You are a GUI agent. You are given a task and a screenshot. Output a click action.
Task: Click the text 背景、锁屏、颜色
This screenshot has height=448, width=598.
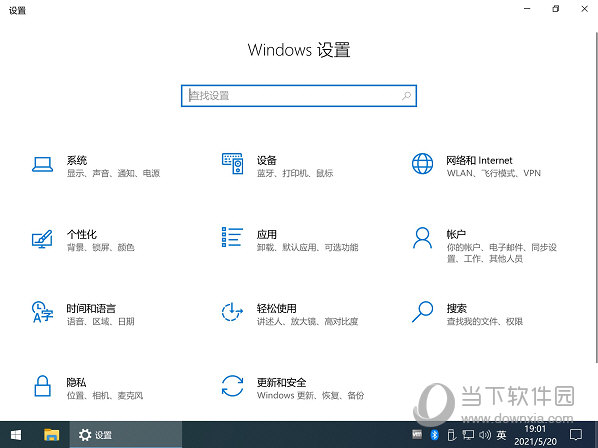click(x=101, y=247)
